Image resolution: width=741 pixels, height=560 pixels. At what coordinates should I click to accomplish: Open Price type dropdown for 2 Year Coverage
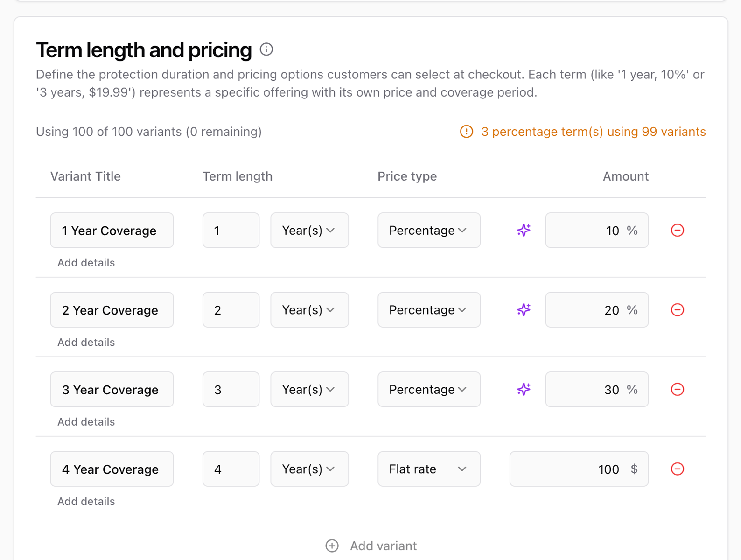click(429, 310)
